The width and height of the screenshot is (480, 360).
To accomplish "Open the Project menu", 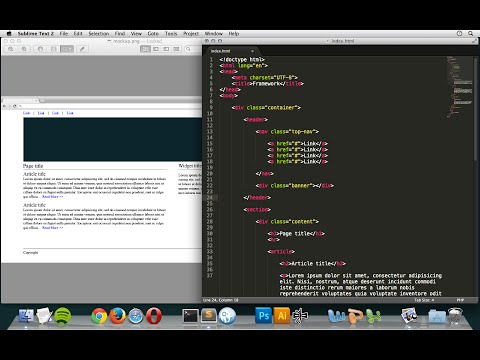I will coord(191,34).
